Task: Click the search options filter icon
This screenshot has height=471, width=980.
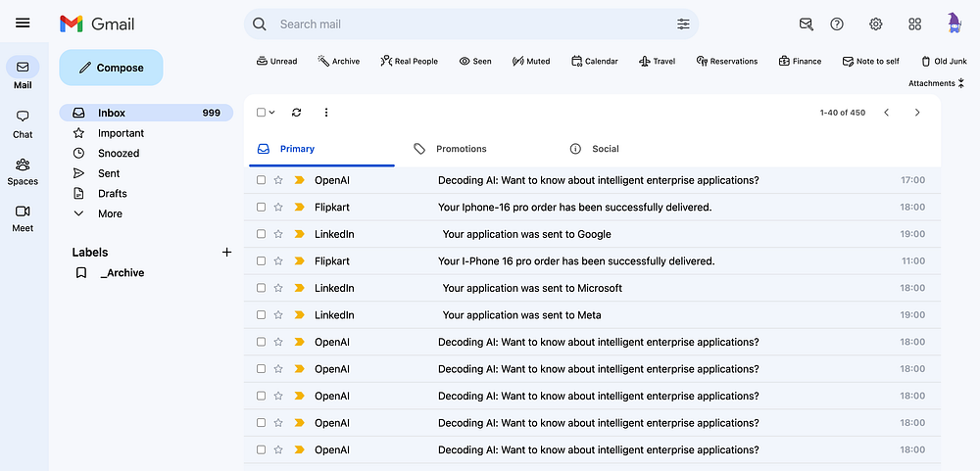Action: (683, 24)
